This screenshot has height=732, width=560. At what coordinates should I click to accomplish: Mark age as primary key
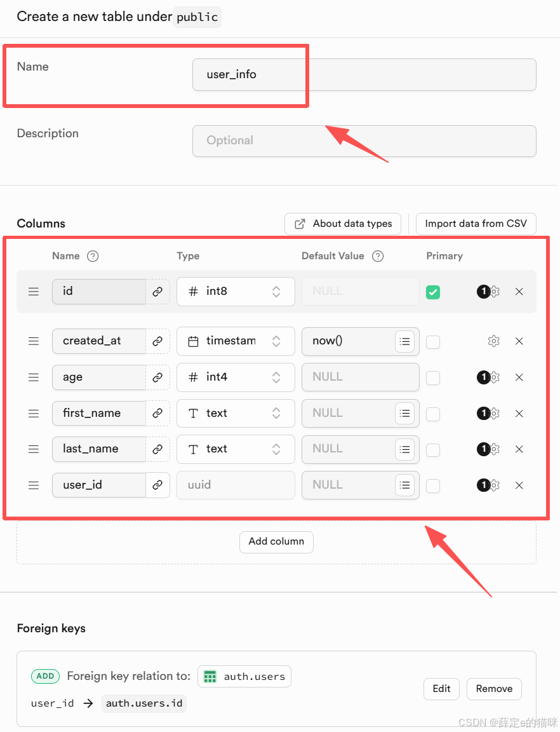pyautogui.click(x=433, y=377)
